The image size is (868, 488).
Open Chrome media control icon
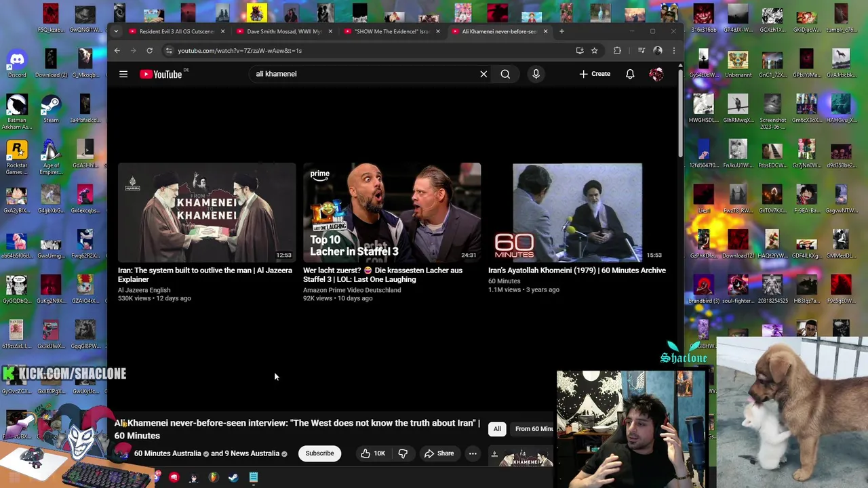click(641, 50)
